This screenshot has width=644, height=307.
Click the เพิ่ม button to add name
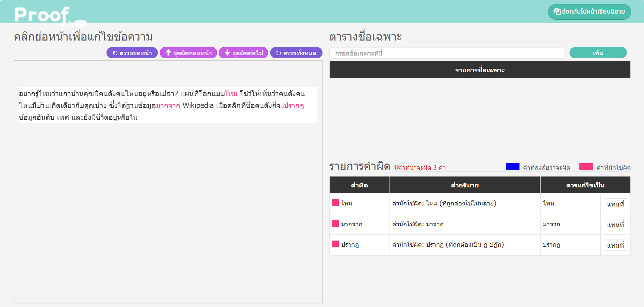click(x=598, y=53)
